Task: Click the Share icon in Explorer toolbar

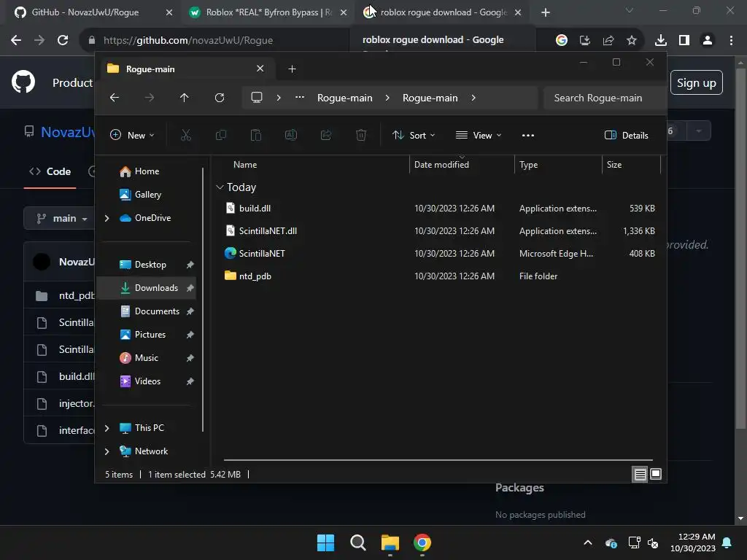Action: point(326,135)
